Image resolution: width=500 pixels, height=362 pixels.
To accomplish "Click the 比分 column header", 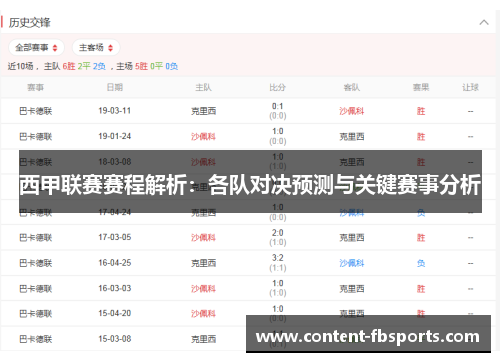I will click(278, 87).
